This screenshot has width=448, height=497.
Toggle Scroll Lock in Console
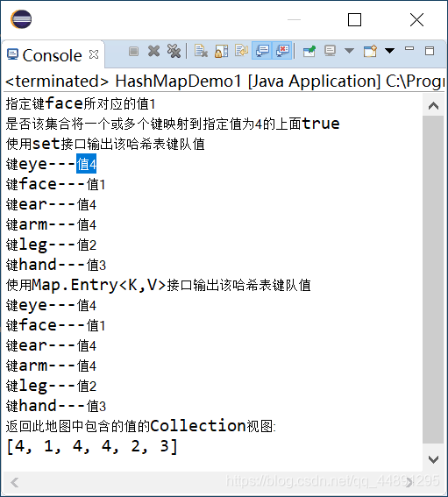pyautogui.click(x=221, y=52)
